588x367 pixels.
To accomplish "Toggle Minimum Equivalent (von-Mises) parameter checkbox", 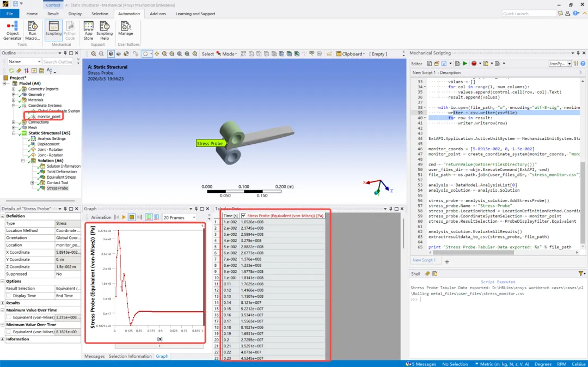I will tap(8, 332).
